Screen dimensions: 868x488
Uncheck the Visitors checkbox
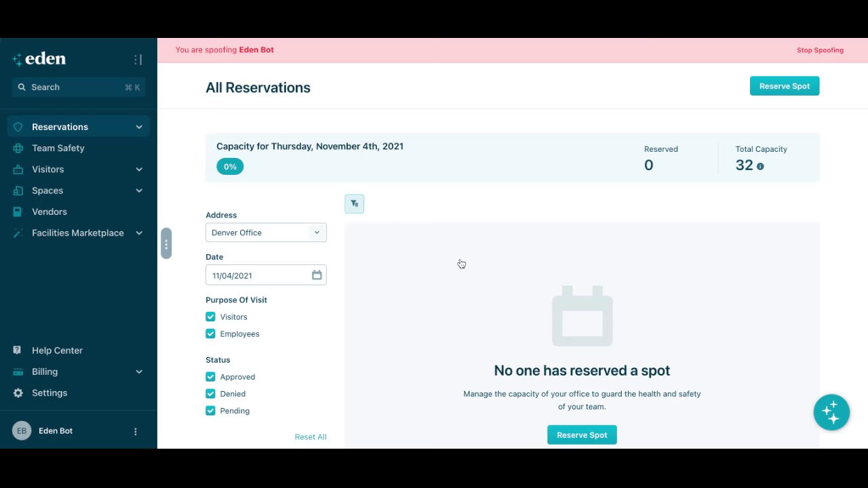pyautogui.click(x=210, y=317)
